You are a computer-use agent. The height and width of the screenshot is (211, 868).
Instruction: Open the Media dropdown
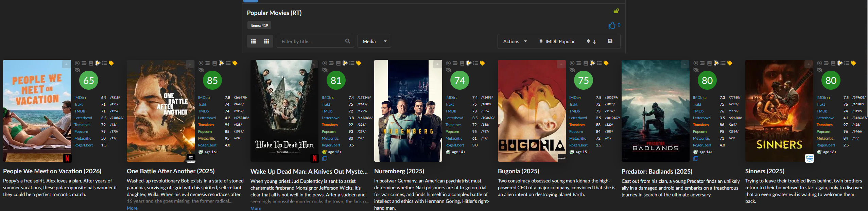click(374, 41)
